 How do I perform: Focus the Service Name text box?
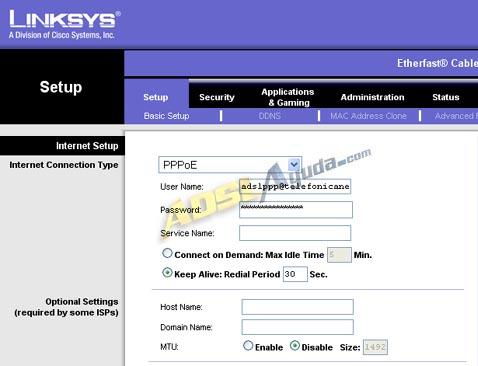(x=295, y=233)
